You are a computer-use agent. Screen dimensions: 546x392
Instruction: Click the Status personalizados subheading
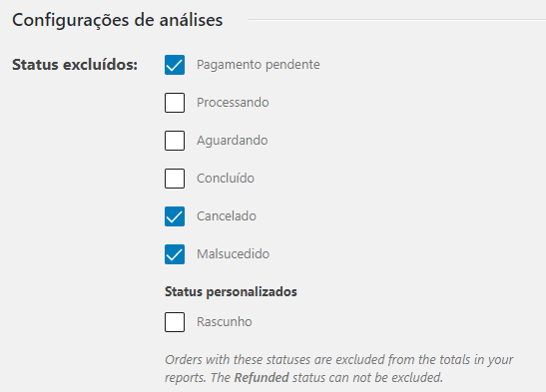231,292
